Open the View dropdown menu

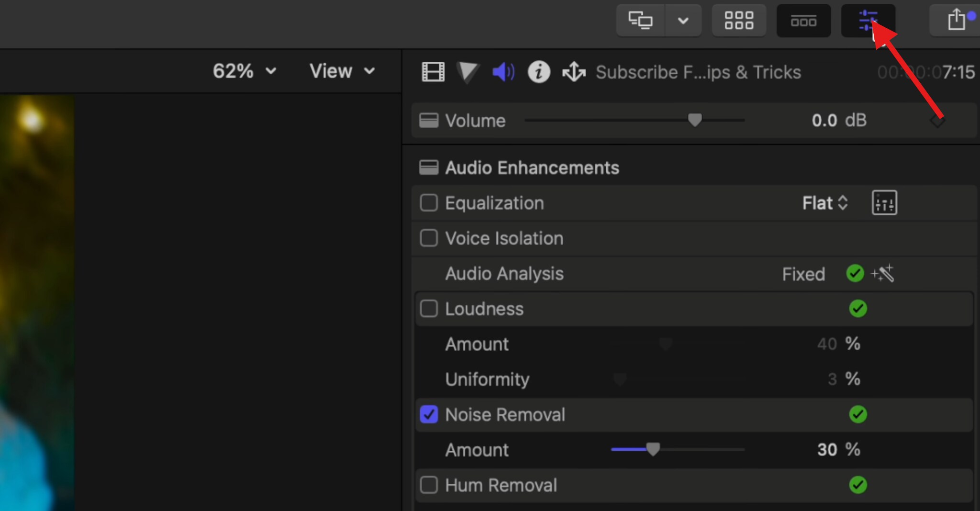point(342,71)
